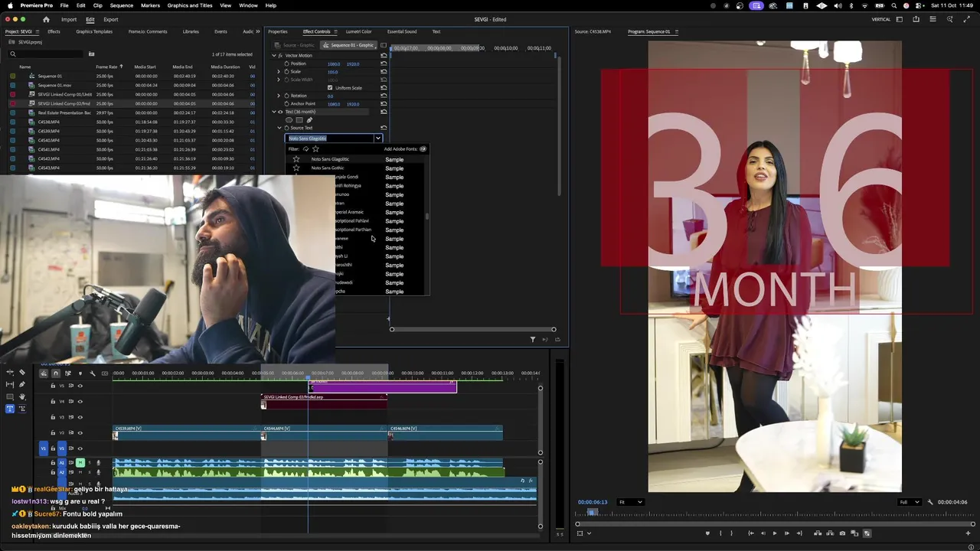Select SEVGI Linked Comp 02 project item

64,103
